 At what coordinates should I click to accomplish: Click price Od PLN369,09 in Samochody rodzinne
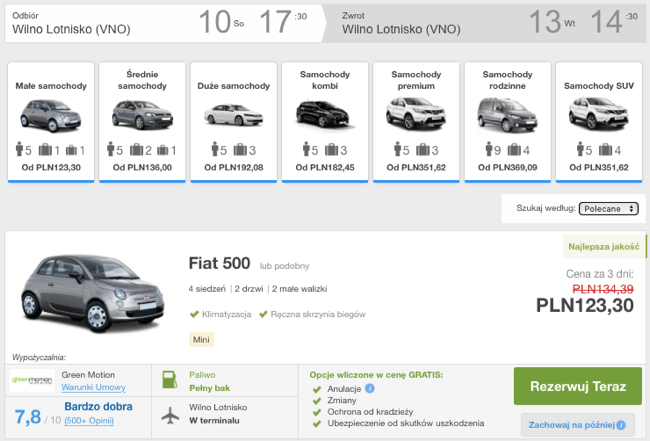tap(507, 167)
